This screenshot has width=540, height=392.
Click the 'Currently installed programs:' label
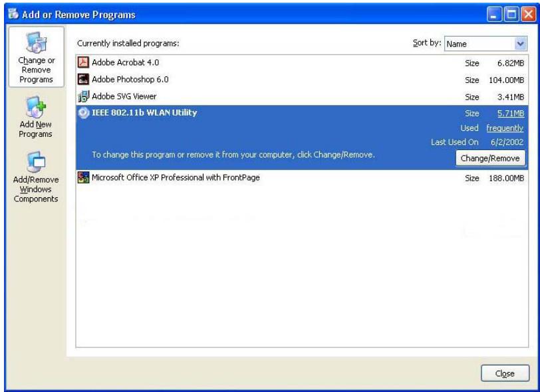point(128,43)
